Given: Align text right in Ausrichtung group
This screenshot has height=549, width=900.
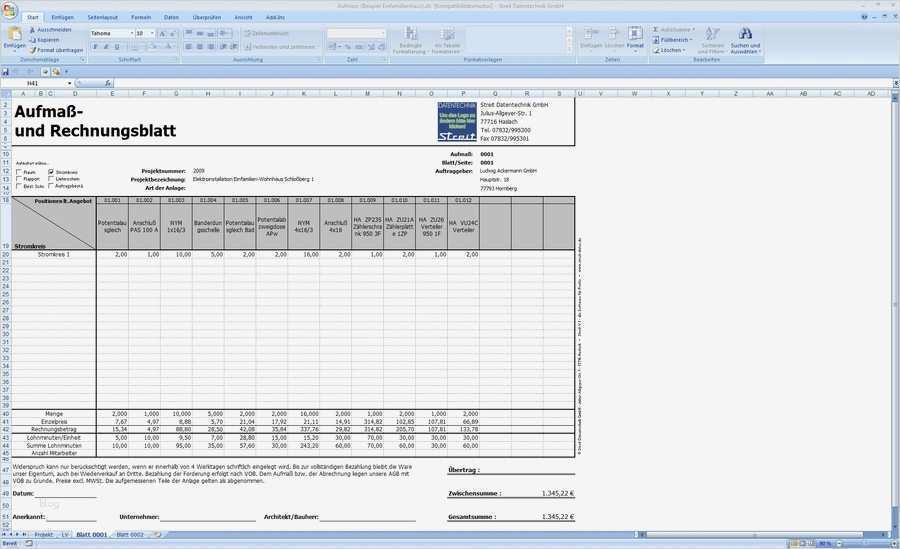Looking at the screenshot, I should pyautogui.click(x=211, y=47).
